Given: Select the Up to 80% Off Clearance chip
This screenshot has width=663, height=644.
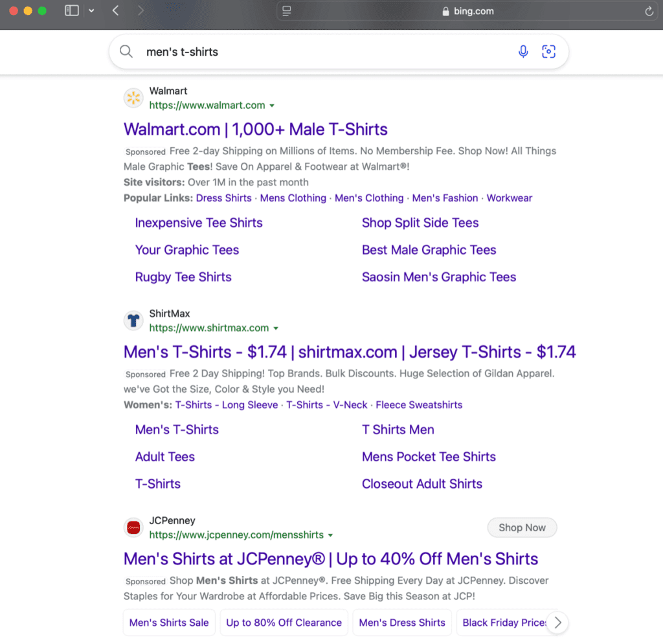Looking at the screenshot, I should click(x=284, y=622).
